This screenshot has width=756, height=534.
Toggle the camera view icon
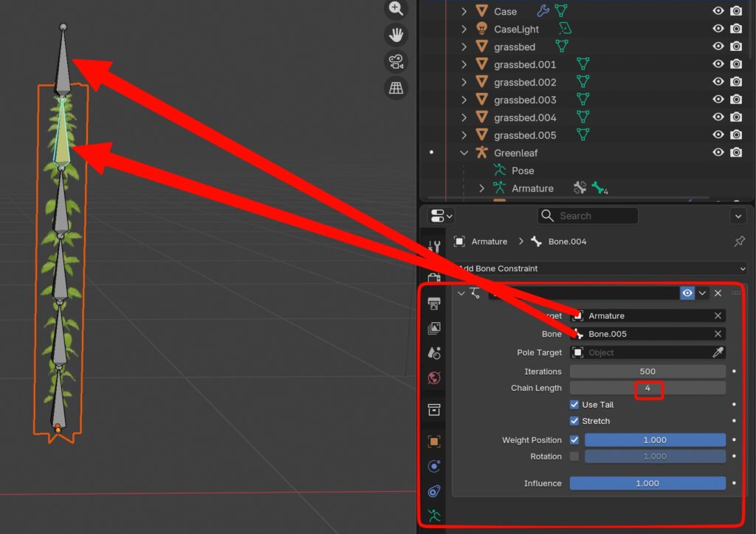click(x=396, y=61)
